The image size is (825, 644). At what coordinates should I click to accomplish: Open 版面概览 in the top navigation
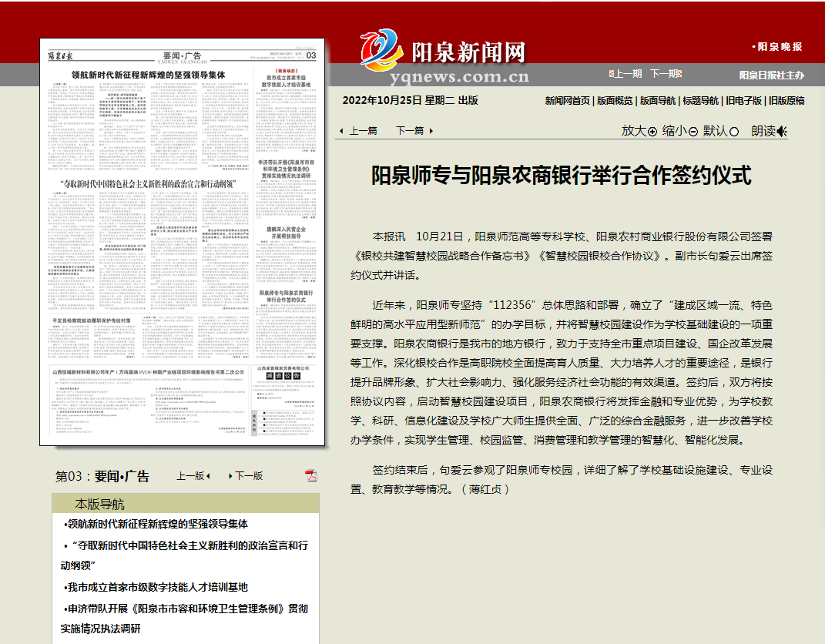point(615,100)
